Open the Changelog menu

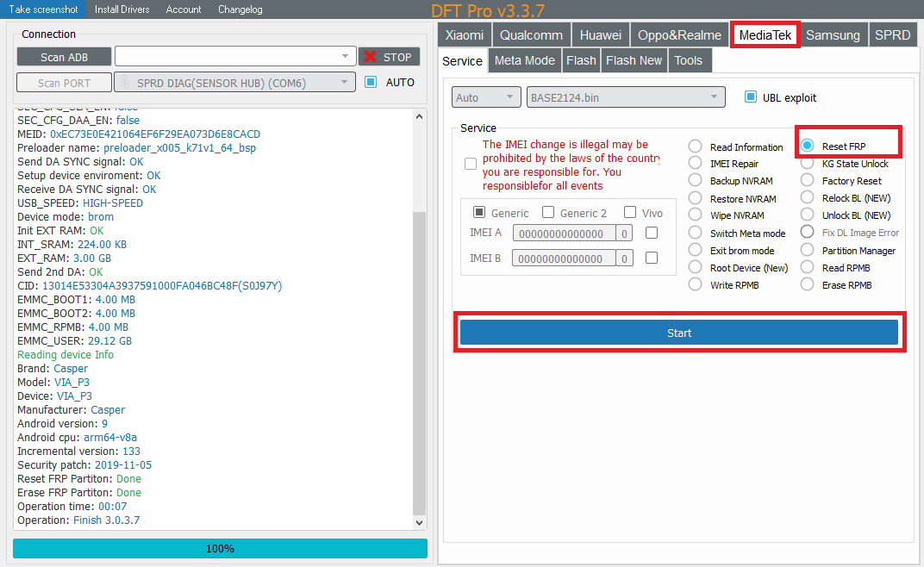[x=240, y=9]
